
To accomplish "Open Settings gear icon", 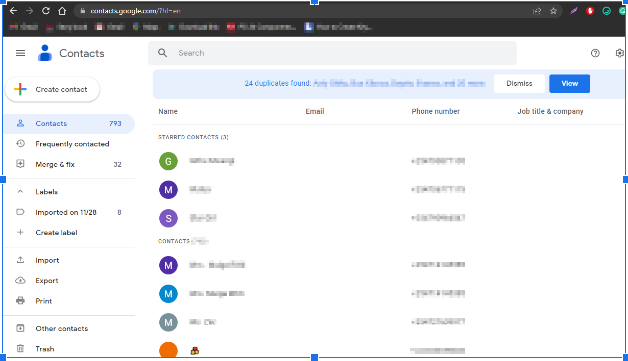I will (620, 53).
